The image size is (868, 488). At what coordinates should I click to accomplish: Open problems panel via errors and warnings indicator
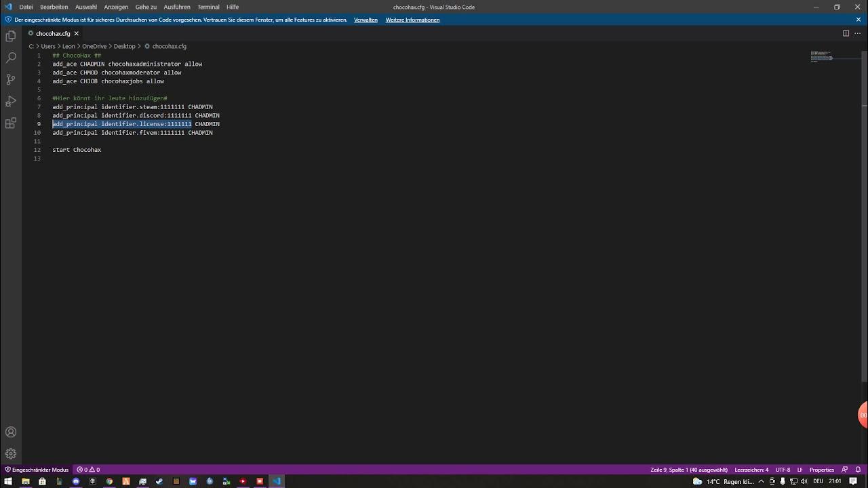[88, 470]
